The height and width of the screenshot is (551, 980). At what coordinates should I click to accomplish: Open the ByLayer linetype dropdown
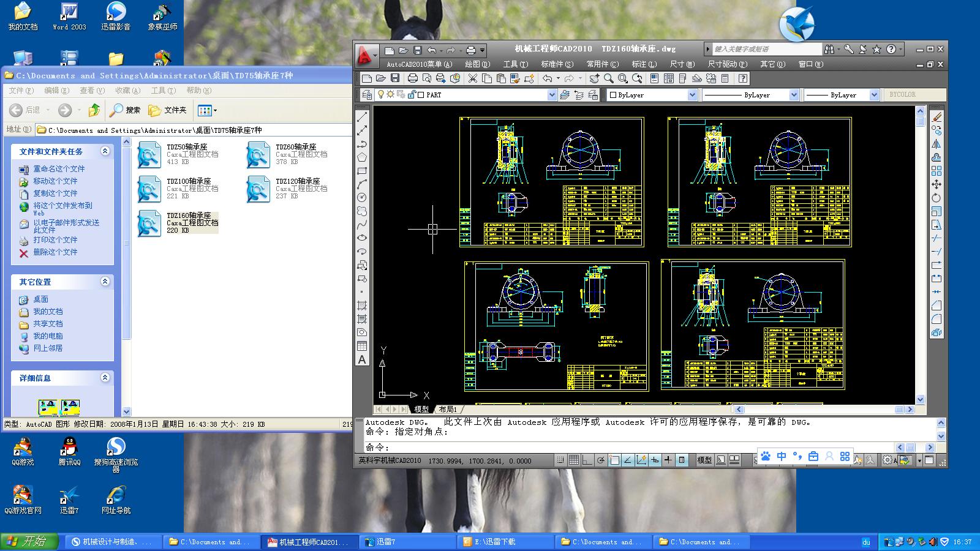click(x=794, y=95)
